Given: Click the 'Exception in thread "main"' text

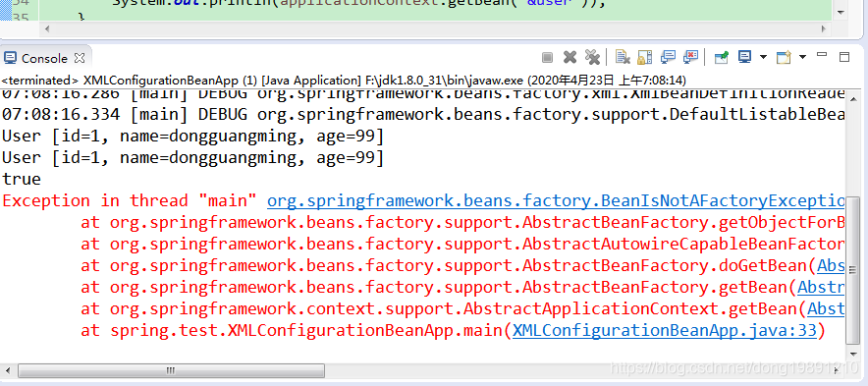Looking at the screenshot, I should [130, 200].
